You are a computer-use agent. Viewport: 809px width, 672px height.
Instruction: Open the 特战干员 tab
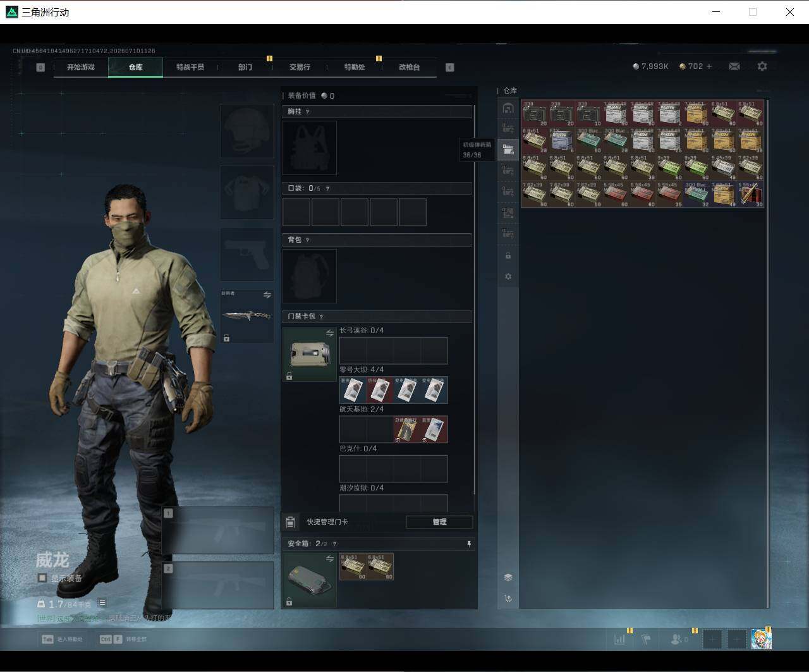click(x=190, y=67)
